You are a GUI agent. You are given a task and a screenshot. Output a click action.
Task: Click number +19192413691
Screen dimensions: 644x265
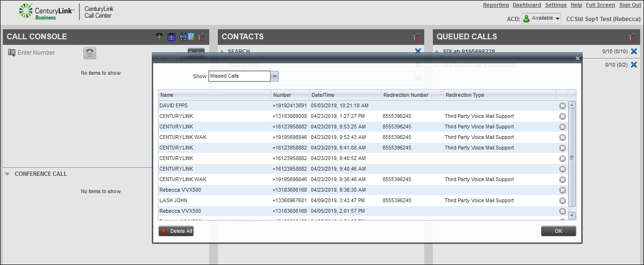point(290,105)
